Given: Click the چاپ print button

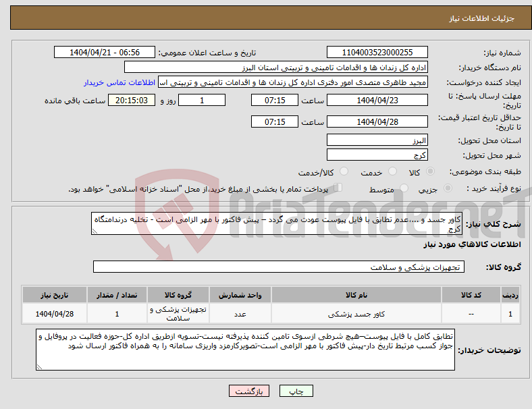Looking at the screenshot, I should click(296, 391).
